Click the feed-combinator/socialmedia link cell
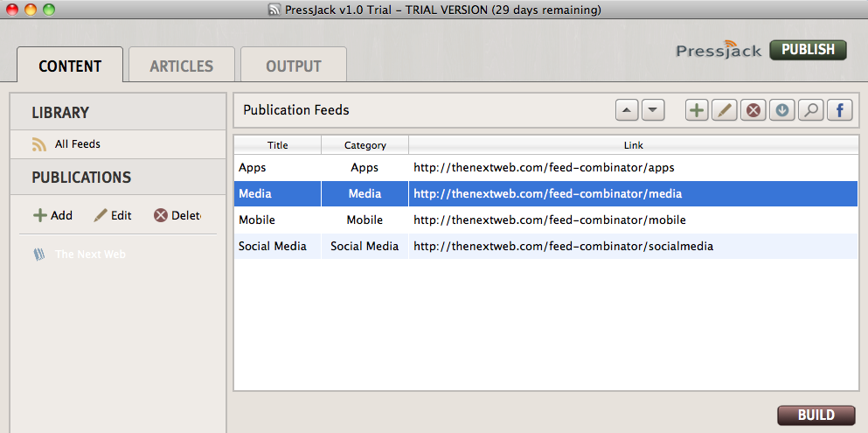868x433 pixels. (633, 247)
